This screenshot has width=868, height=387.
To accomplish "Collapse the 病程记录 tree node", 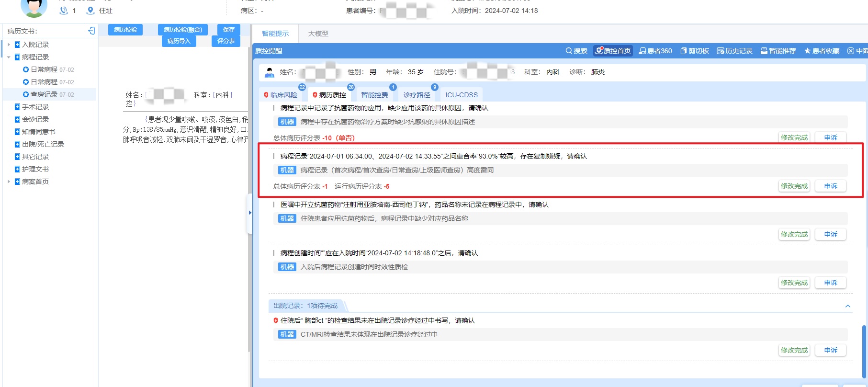I will (x=9, y=57).
